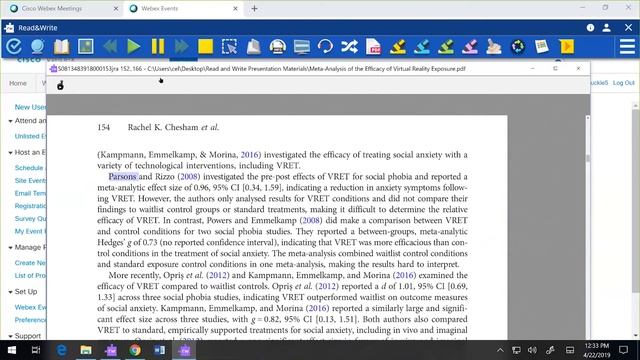Close the Webex Events tab

point(236,8)
